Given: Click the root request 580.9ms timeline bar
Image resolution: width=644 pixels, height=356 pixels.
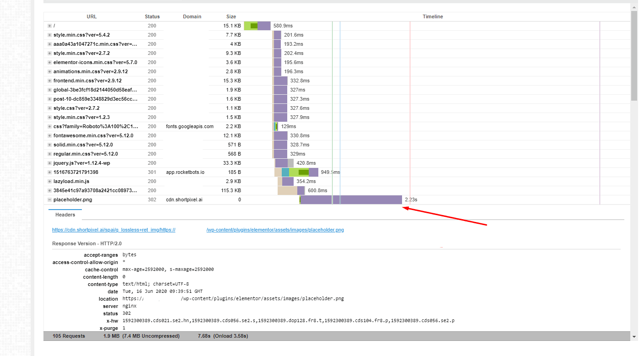Looking at the screenshot, I should [x=257, y=26].
